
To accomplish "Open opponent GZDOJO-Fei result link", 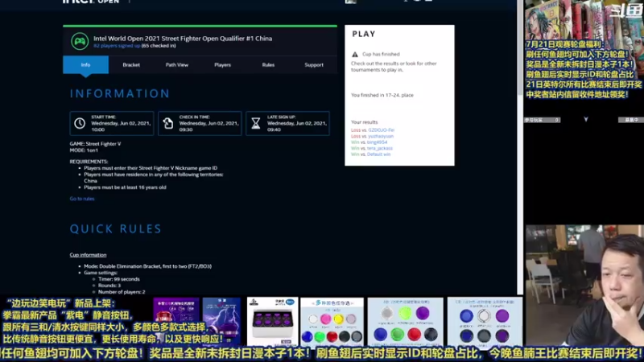I will pos(381,130).
